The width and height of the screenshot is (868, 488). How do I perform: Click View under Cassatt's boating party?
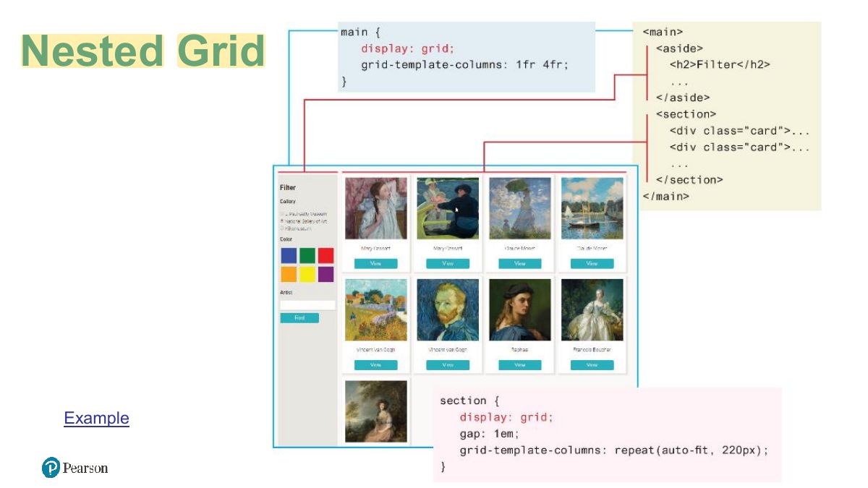pyautogui.click(x=448, y=264)
